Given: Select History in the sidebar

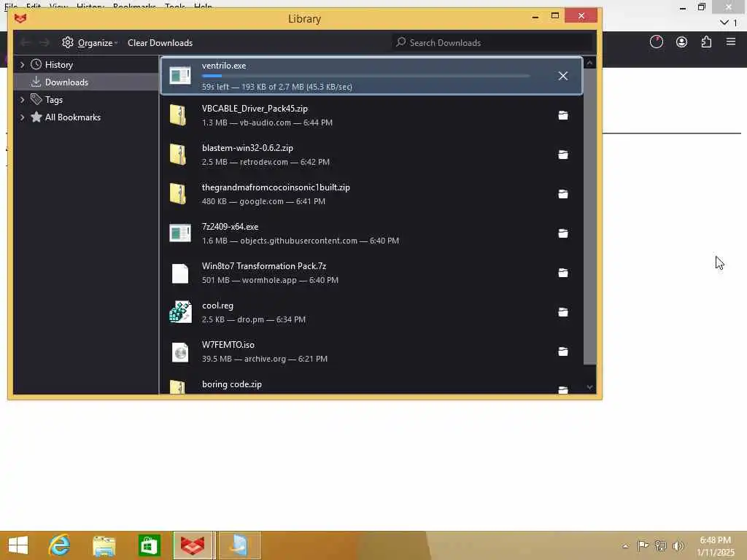Looking at the screenshot, I should coord(58,65).
